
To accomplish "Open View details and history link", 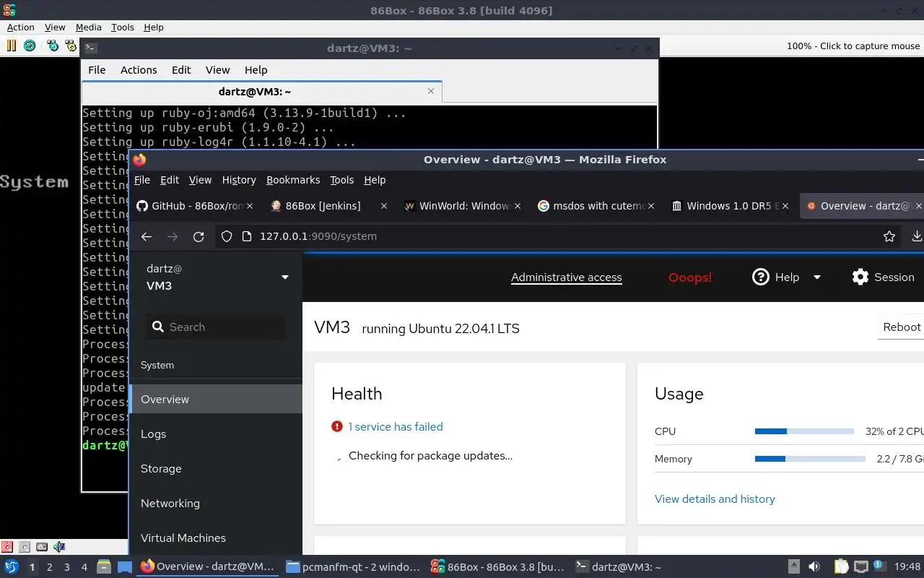I will [x=715, y=499].
